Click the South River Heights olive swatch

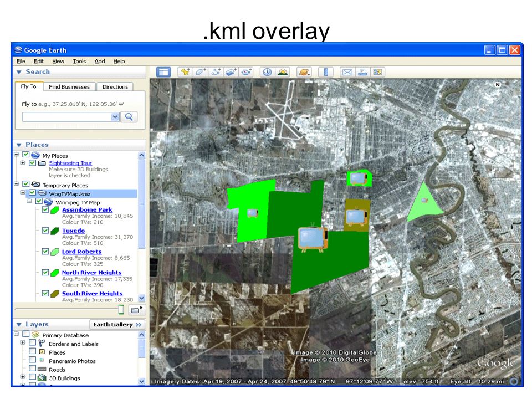[55, 294]
